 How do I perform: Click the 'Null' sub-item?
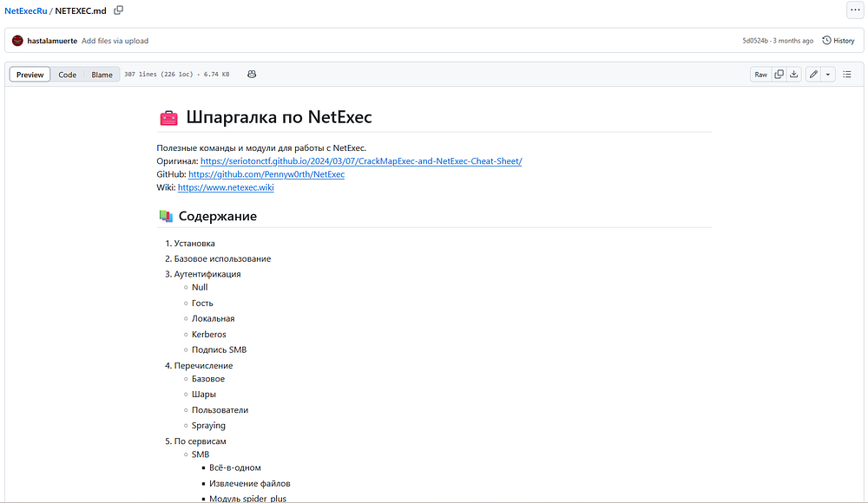point(200,287)
